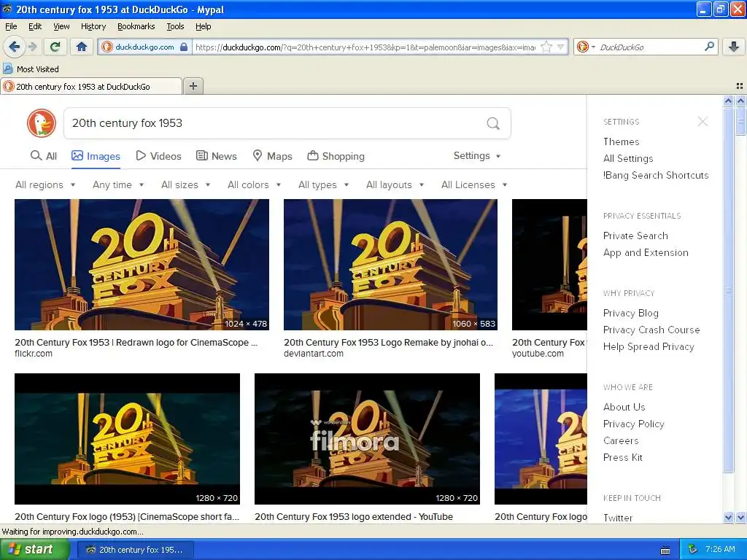Close the settings side menu X
This screenshot has height=560, width=747.
tap(703, 122)
